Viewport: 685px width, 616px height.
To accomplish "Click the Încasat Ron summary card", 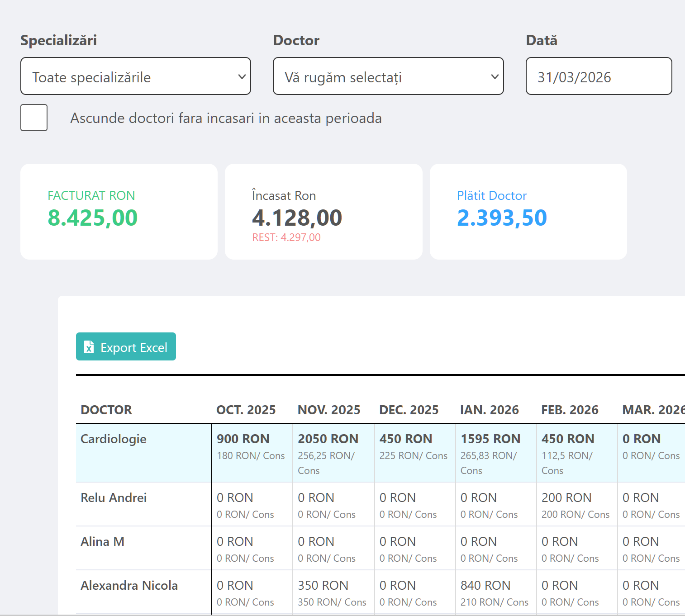I will click(x=323, y=212).
